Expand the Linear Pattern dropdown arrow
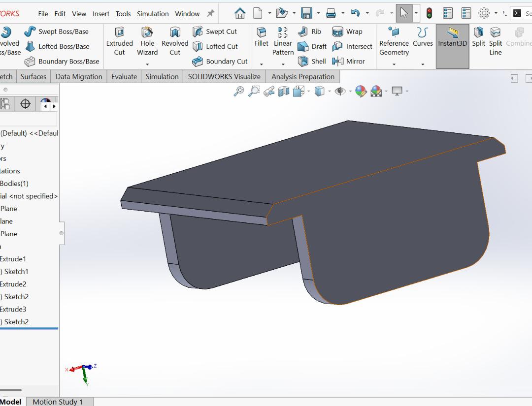 [x=283, y=64]
